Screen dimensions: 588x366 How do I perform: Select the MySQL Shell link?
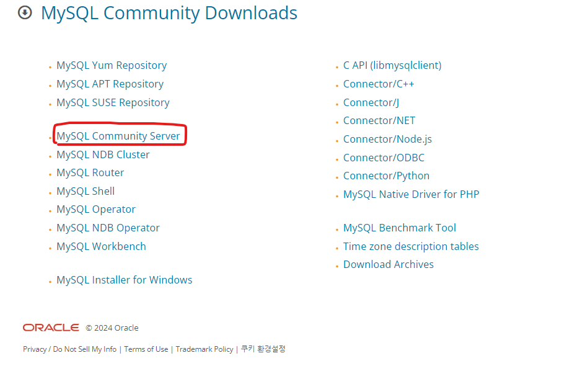pos(86,191)
